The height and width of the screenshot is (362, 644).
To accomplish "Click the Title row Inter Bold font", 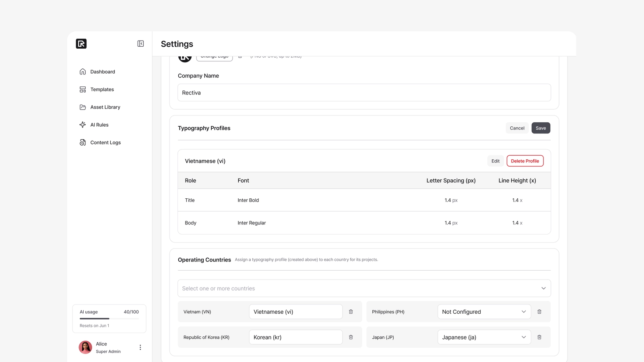I will click(x=248, y=200).
